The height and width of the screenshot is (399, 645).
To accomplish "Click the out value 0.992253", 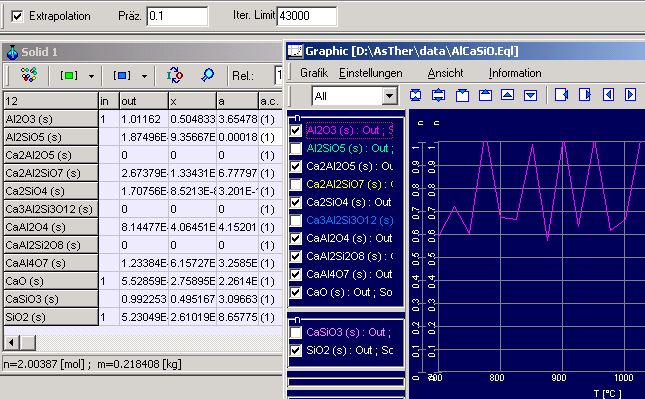I will point(144,299).
